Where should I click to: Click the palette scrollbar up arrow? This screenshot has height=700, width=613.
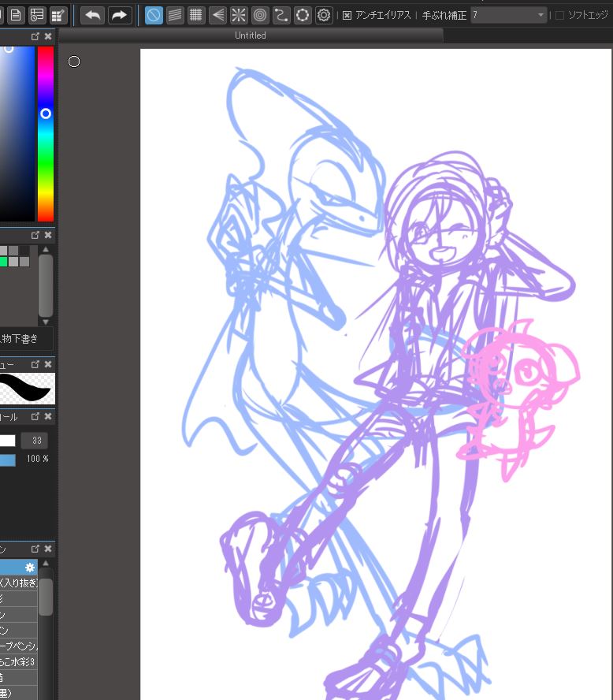pos(46,249)
